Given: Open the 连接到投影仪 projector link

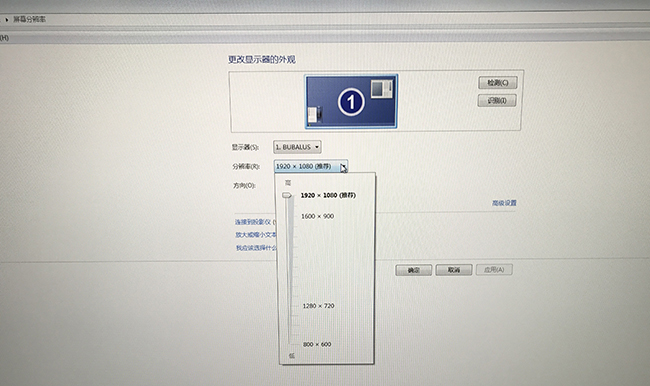Looking at the screenshot, I should point(255,222).
